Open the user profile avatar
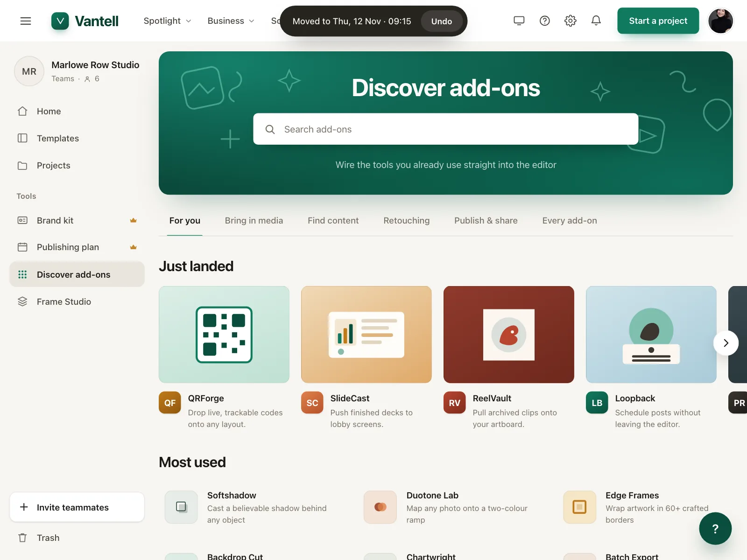 click(721, 21)
